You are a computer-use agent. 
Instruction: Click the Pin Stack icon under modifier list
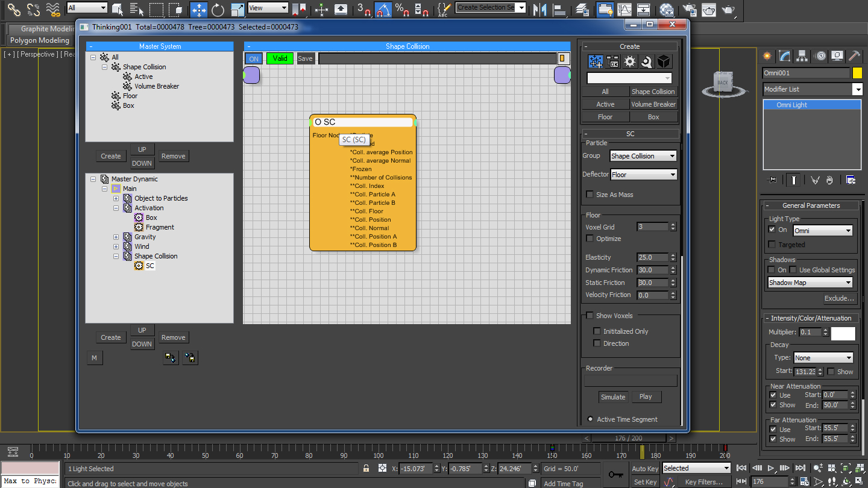pyautogui.click(x=772, y=180)
